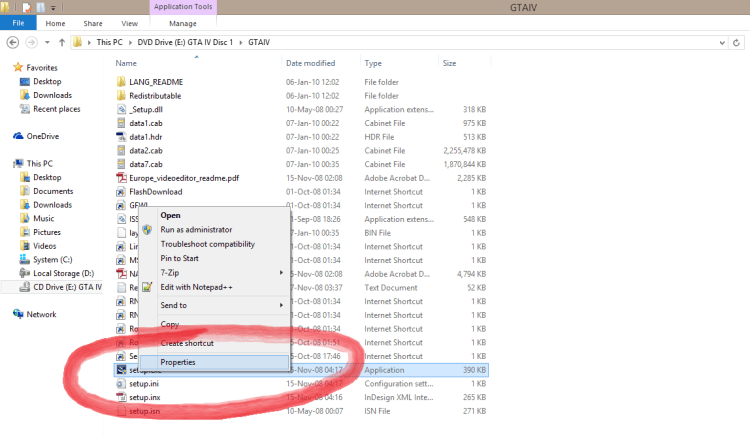This screenshot has height=436, width=750.
Task: Select the FlashDownload shortcut icon
Action: (121, 192)
